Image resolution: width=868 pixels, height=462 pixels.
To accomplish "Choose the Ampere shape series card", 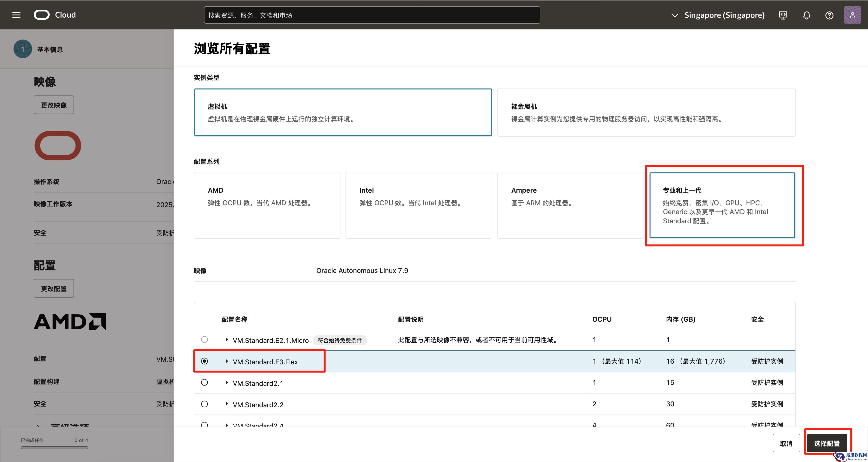I will pos(570,205).
